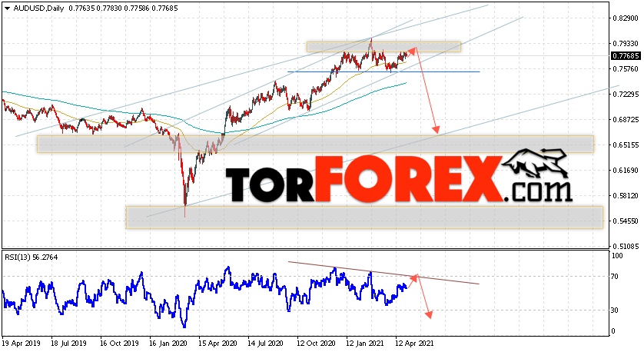The image size is (644, 352).
Task: Select the price axis value 0.61690
Action: (626, 171)
